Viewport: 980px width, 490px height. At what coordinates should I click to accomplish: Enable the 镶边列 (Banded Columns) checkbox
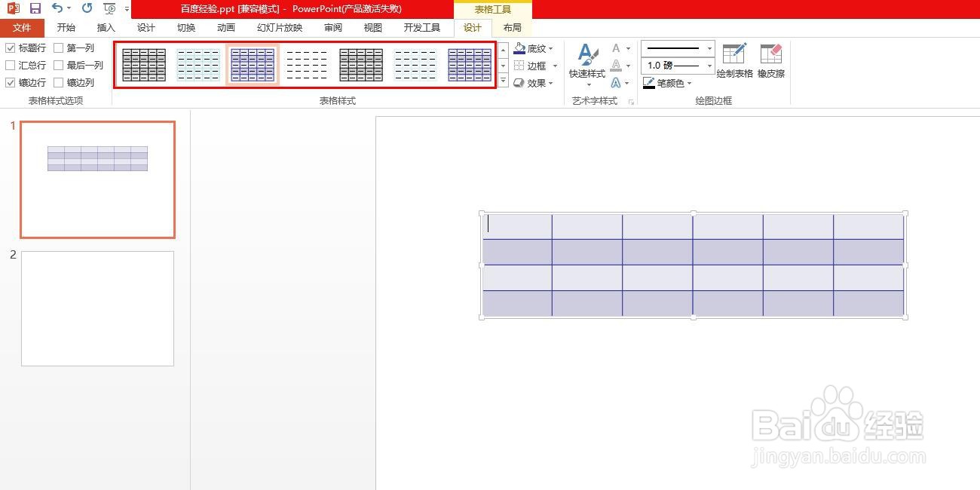[x=59, y=83]
